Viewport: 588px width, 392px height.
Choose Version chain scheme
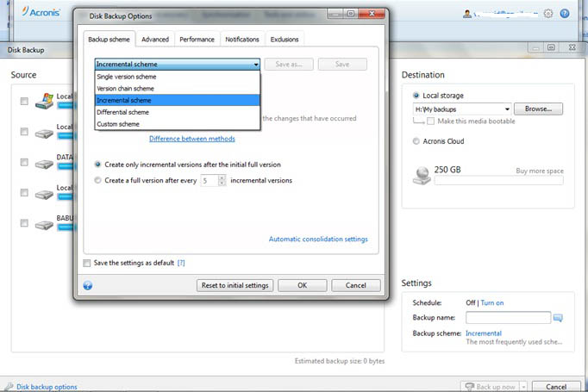coord(178,89)
